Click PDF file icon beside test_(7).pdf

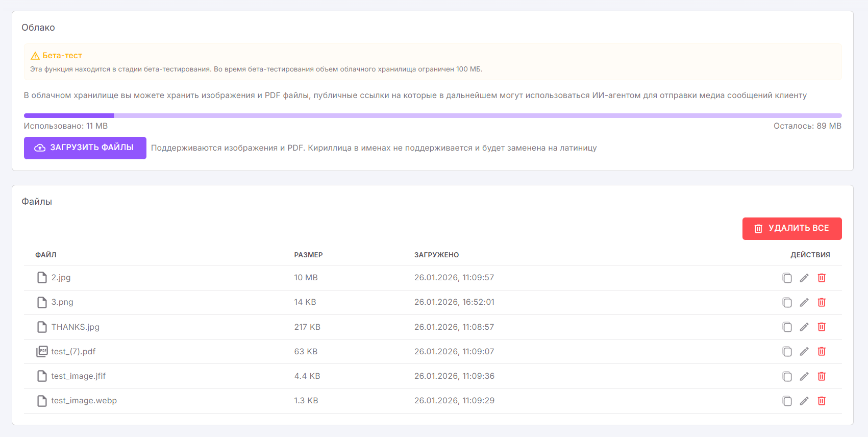(42, 351)
